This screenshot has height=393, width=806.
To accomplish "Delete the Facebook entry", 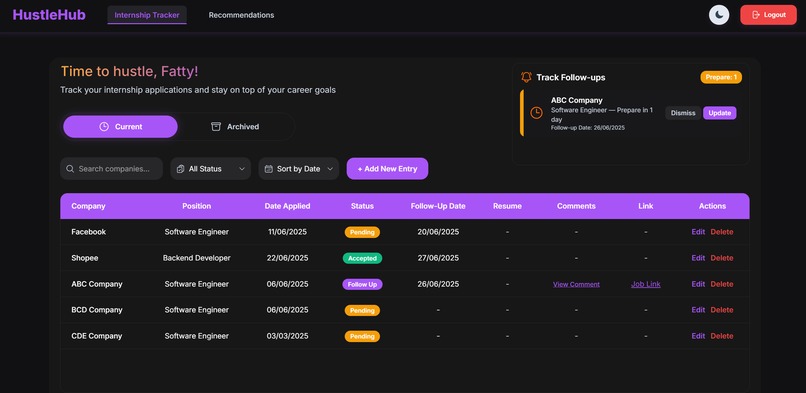I will coord(722,232).
